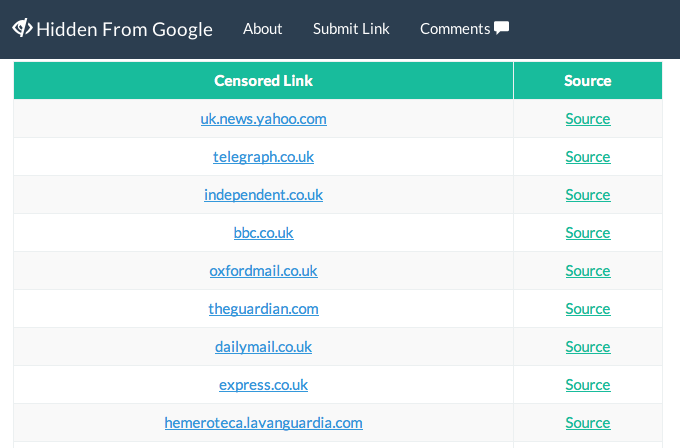Open the hemeroteca.lavanguardia.com censored link
680x448 pixels.
click(x=263, y=423)
